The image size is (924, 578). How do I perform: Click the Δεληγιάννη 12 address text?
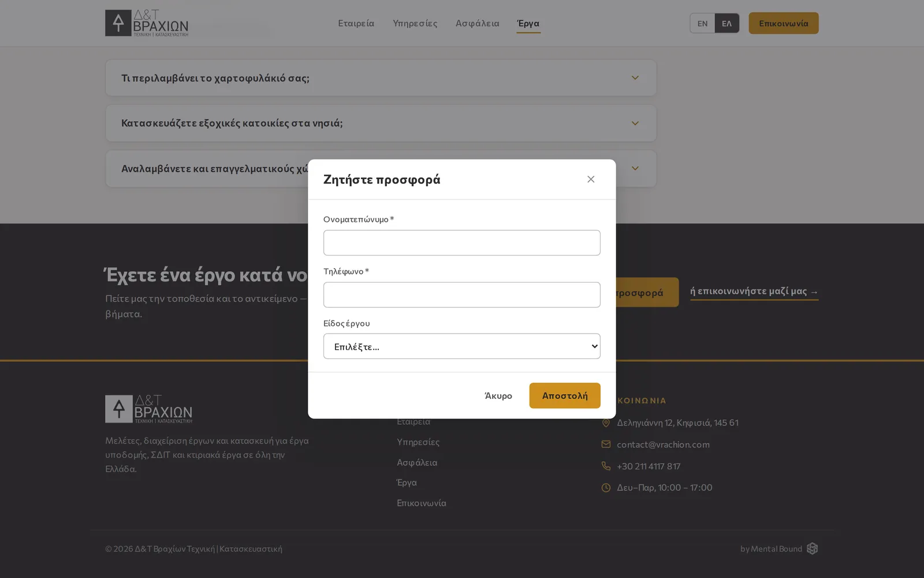point(677,423)
